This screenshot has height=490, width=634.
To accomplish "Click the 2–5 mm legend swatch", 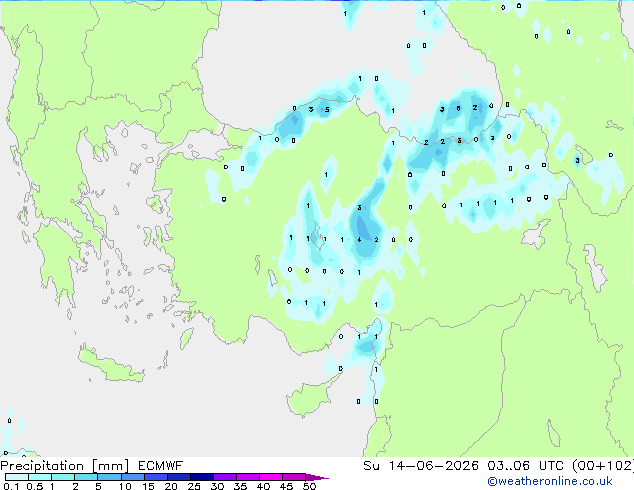I will [86, 477].
